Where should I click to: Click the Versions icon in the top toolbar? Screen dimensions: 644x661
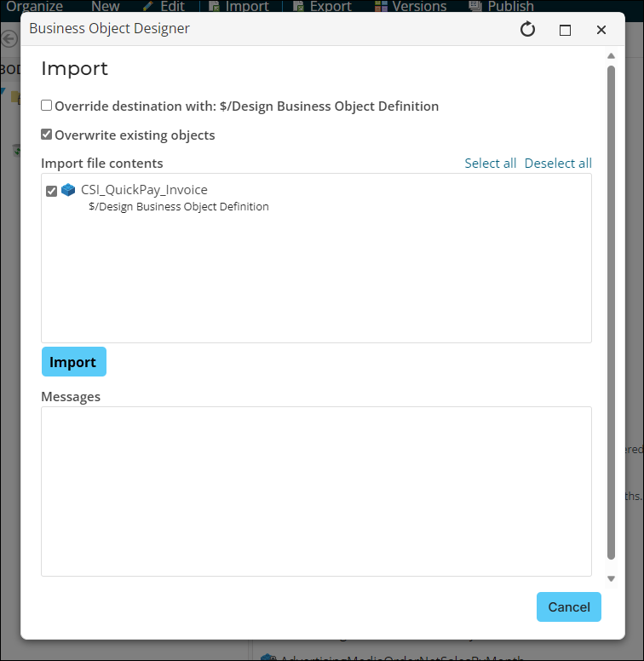381,6
